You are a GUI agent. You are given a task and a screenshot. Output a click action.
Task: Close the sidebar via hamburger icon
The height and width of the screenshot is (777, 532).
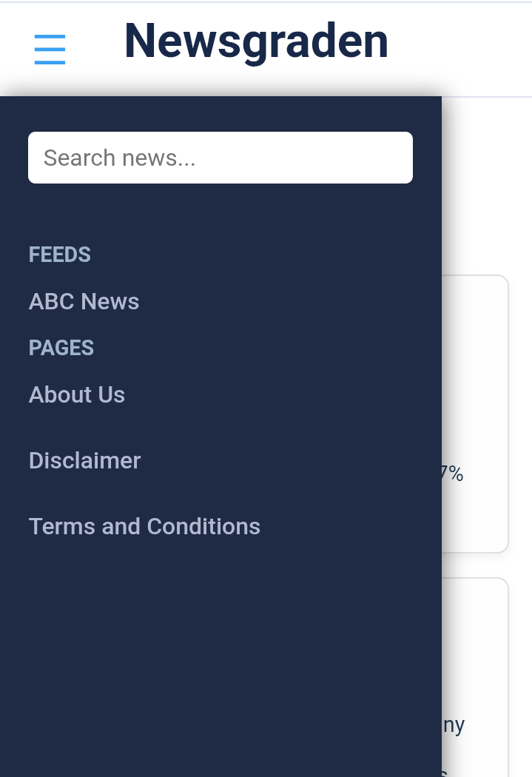click(x=50, y=49)
